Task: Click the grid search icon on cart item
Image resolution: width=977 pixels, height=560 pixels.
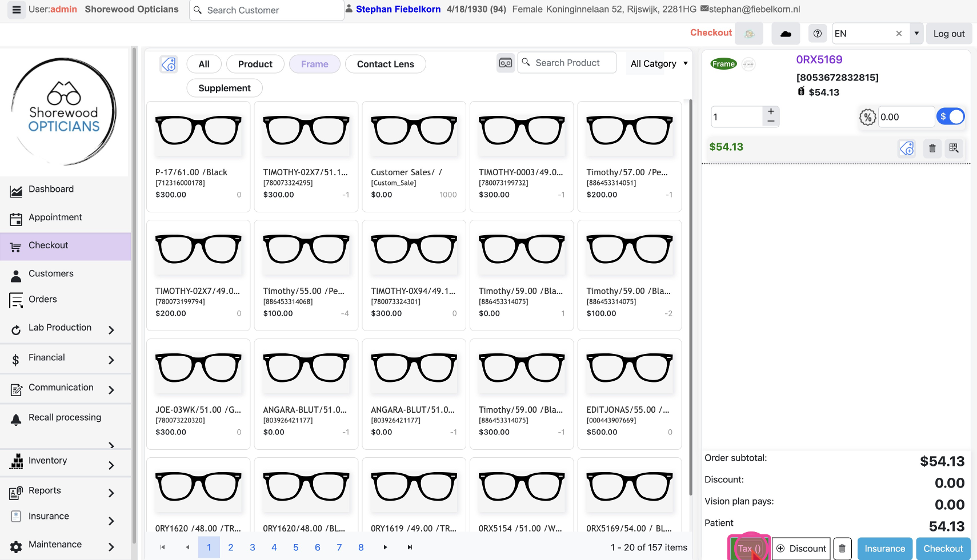Action: pyautogui.click(x=954, y=148)
